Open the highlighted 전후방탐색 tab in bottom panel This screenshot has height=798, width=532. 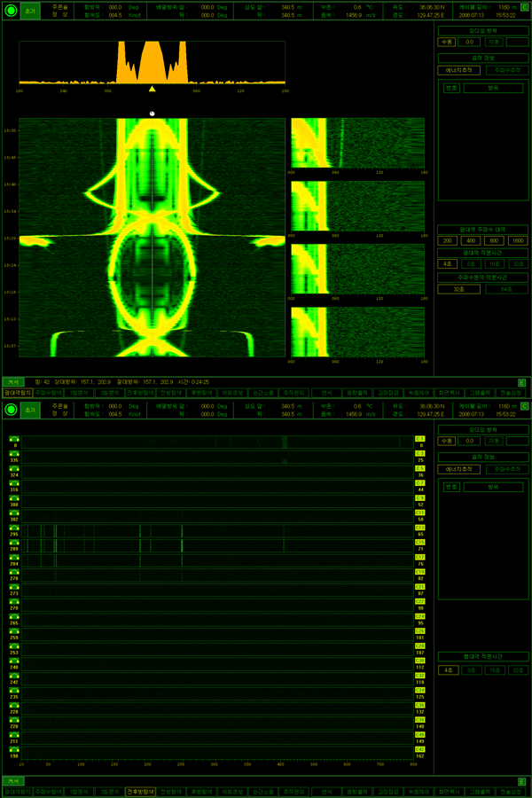tap(140, 790)
